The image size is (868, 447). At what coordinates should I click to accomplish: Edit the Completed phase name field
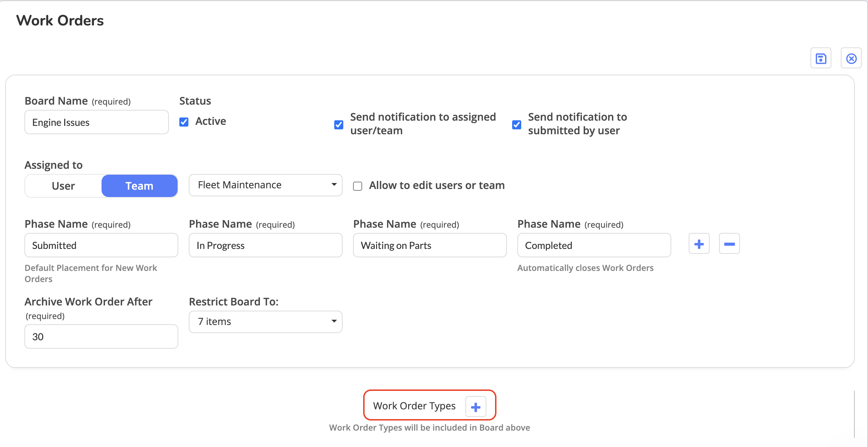click(x=594, y=245)
